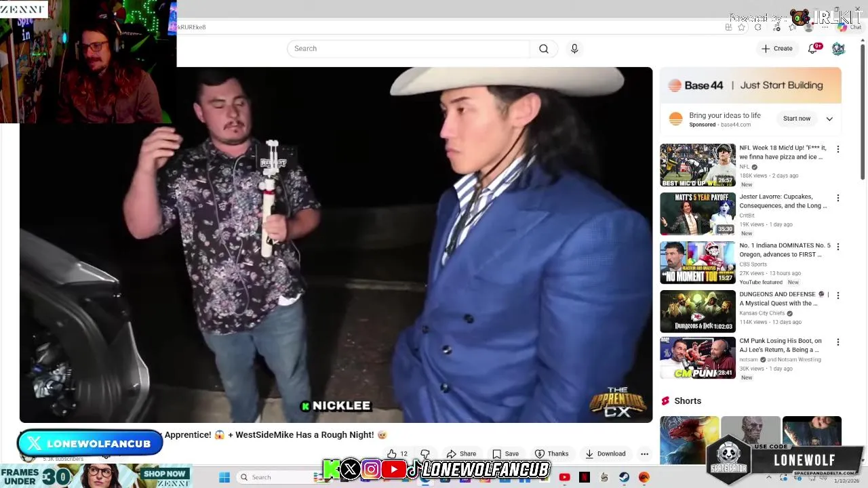This screenshot has height=488, width=868.
Task: Open Netflix from the taskbar
Action: pos(585,477)
